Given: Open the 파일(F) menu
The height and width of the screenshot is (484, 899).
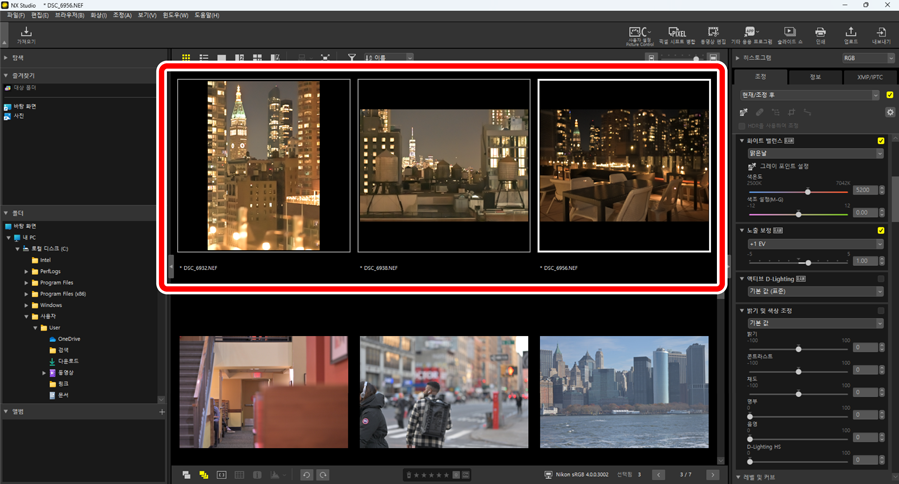Looking at the screenshot, I should tap(16, 15).
